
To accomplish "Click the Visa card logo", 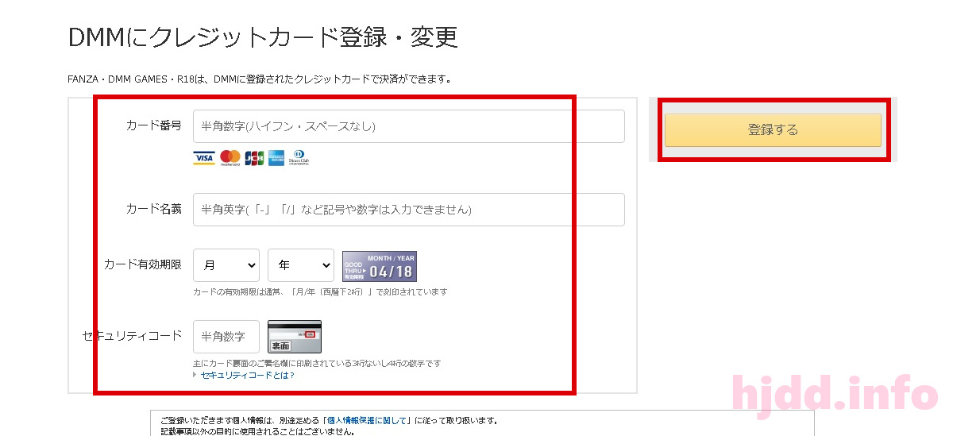I will tap(204, 158).
